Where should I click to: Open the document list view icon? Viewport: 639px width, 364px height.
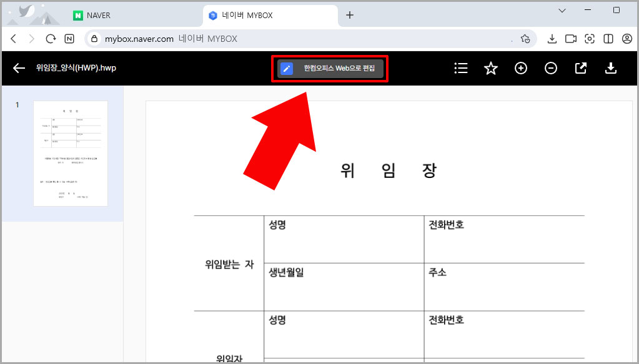pos(461,68)
